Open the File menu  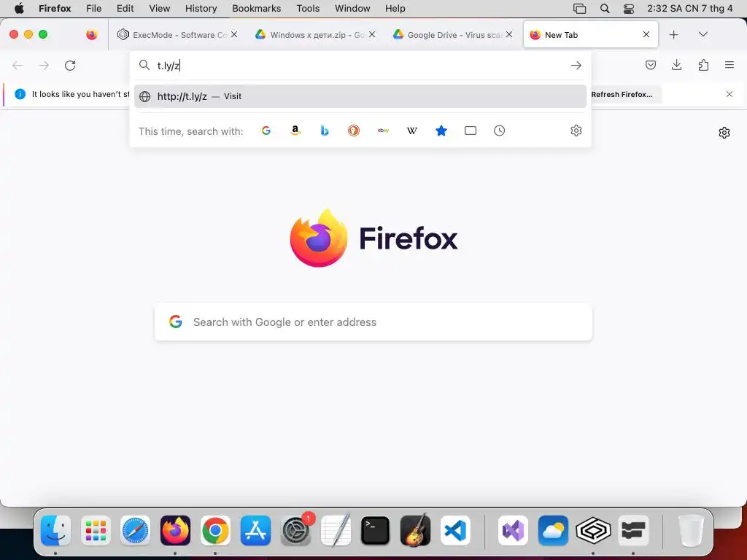point(94,9)
